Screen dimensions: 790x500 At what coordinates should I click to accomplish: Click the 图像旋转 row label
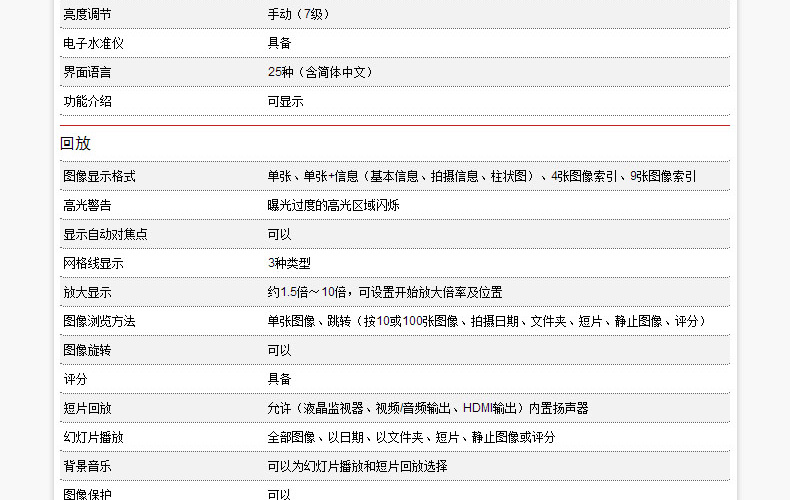point(87,350)
